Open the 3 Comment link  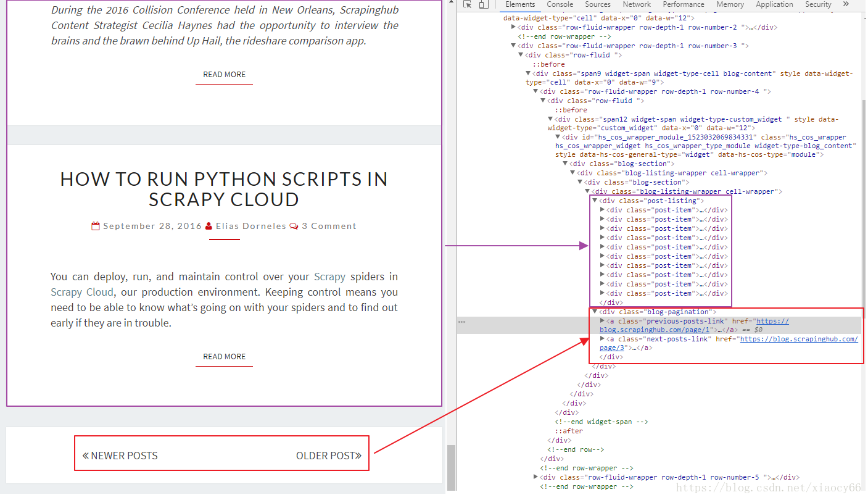point(329,226)
